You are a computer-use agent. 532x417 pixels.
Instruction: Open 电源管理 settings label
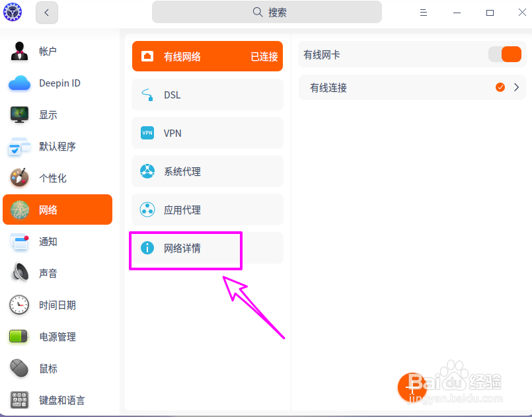(x=57, y=336)
